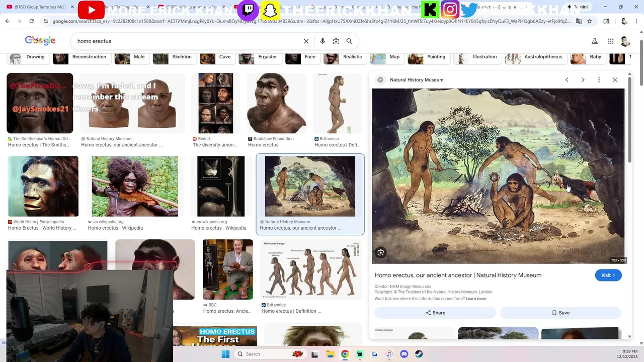Clear the search box with X
644x362 pixels.
coord(306,41)
